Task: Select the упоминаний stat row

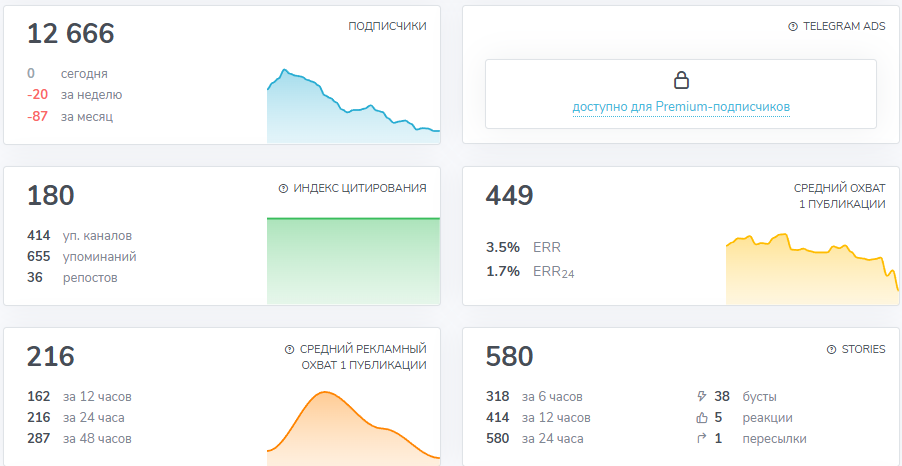Action: point(82,257)
